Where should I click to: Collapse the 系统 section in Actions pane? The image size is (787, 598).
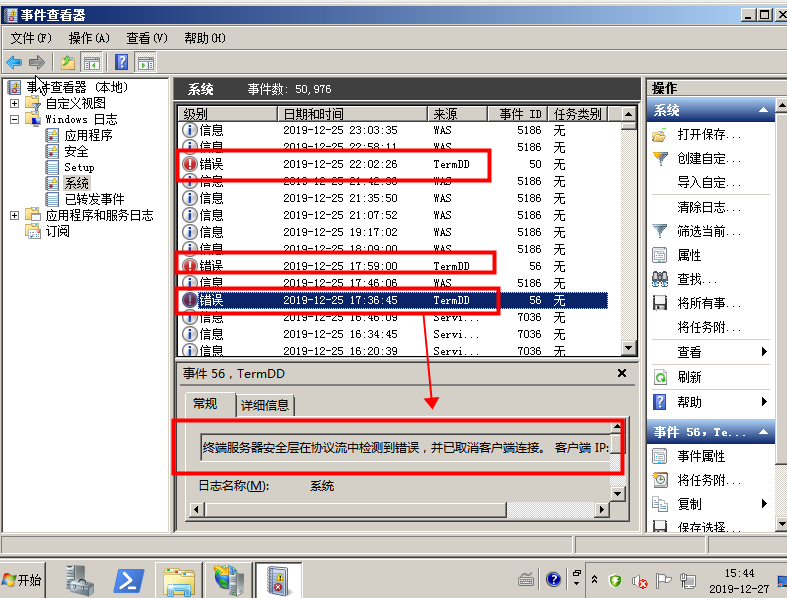(x=763, y=111)
